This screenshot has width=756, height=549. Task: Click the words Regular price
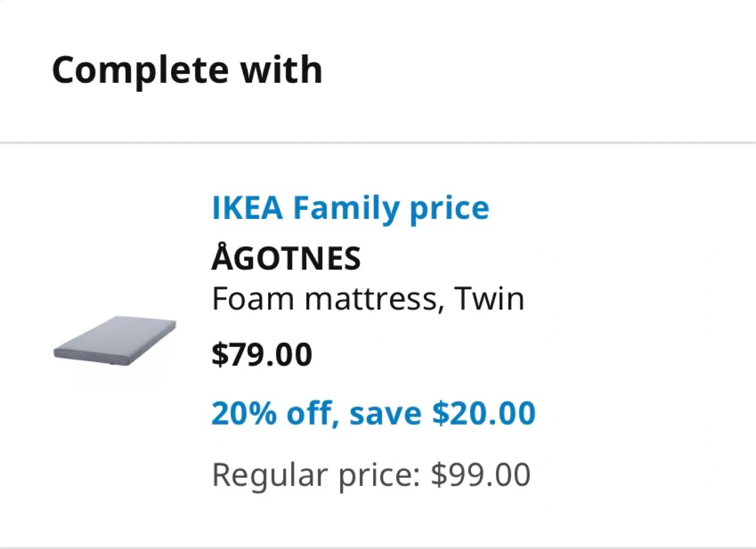click(313, 475)
